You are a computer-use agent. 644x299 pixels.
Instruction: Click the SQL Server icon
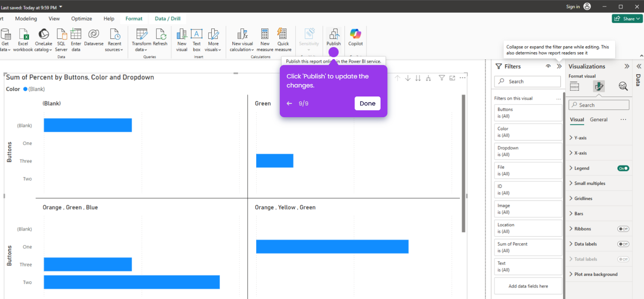(x=61, y=34)
